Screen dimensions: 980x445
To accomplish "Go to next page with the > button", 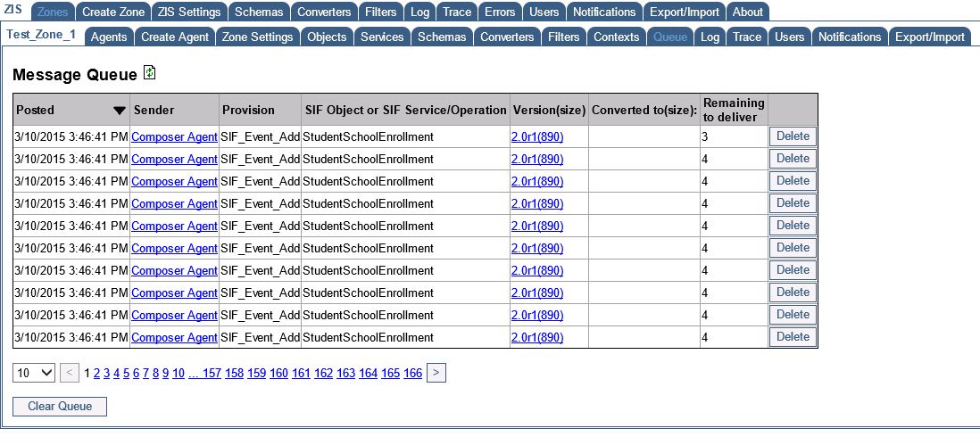I will tap(436, 374).
